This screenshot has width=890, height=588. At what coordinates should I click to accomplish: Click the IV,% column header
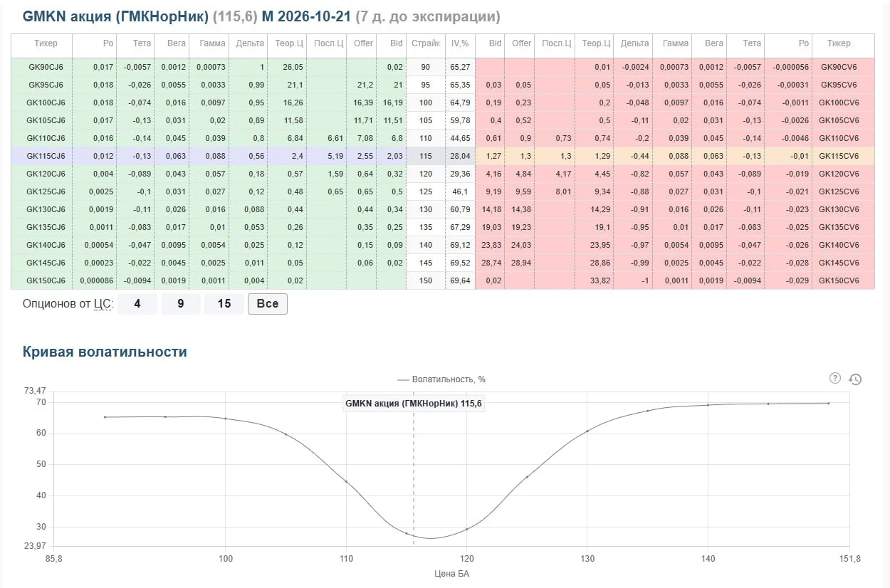(x=460, y=43)
